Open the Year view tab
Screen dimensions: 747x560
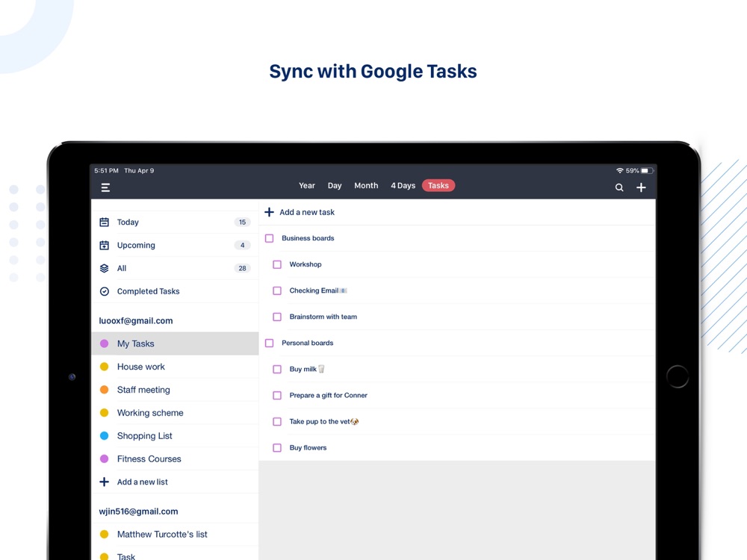pyautogui.click(x=307, y=186)
